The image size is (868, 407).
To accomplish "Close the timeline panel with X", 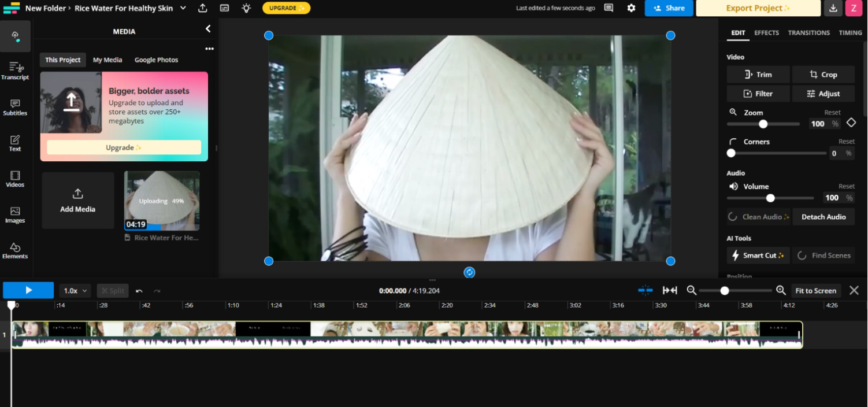I will (x=854, y=290).
